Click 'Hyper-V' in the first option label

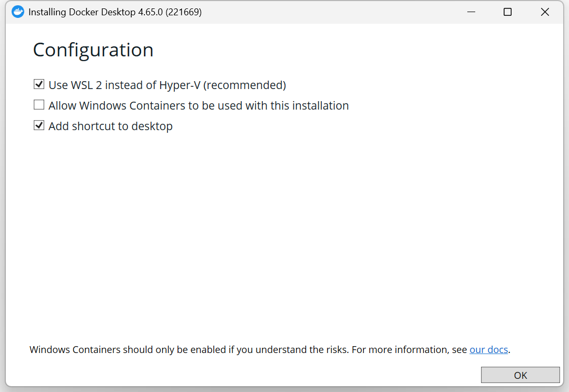coord(180,85)
